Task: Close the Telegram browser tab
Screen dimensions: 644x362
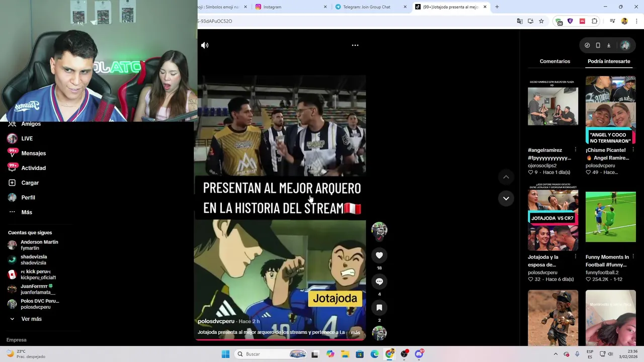Action: (x=405, y=7)
